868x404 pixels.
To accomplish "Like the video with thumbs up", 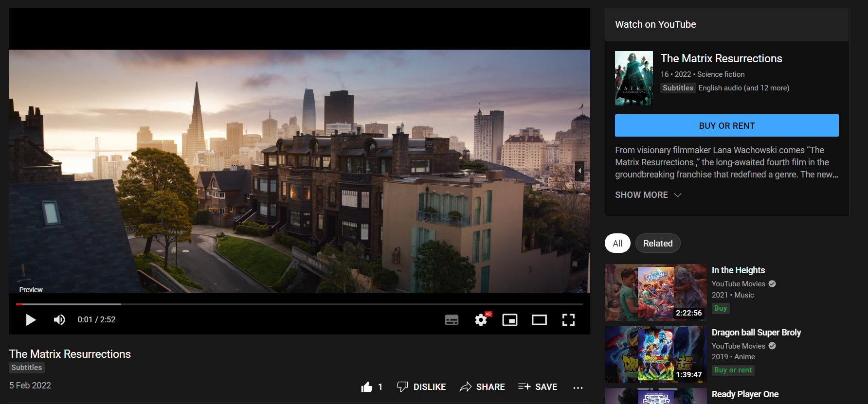I will (367, 387).
